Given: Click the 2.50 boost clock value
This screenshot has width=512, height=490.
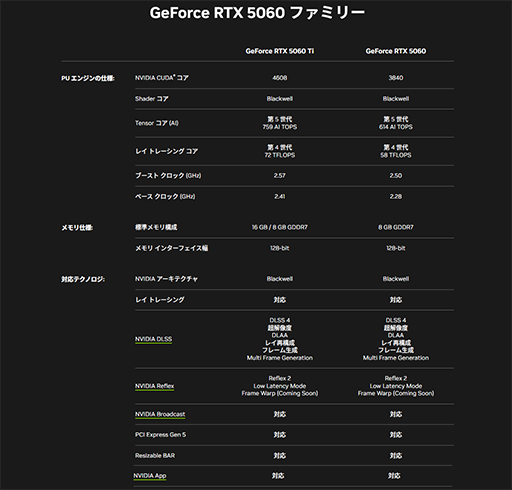Looking at the screenshot, I should pos(396,175).
